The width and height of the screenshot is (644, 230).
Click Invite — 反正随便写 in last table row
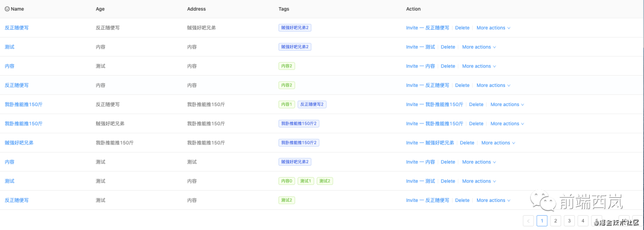[428, 200]
